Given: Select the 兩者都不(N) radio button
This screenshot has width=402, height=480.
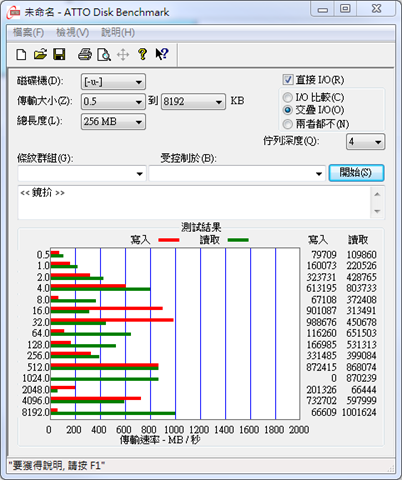Looking at the screenshot, I should tap(287, 124).
